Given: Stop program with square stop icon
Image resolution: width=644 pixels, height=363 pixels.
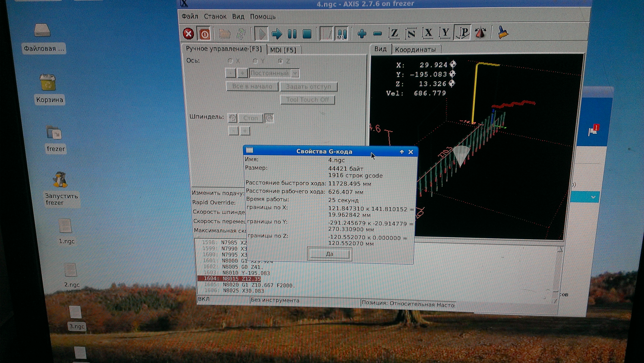Looking at the screenshot, I should click(307, 34).
